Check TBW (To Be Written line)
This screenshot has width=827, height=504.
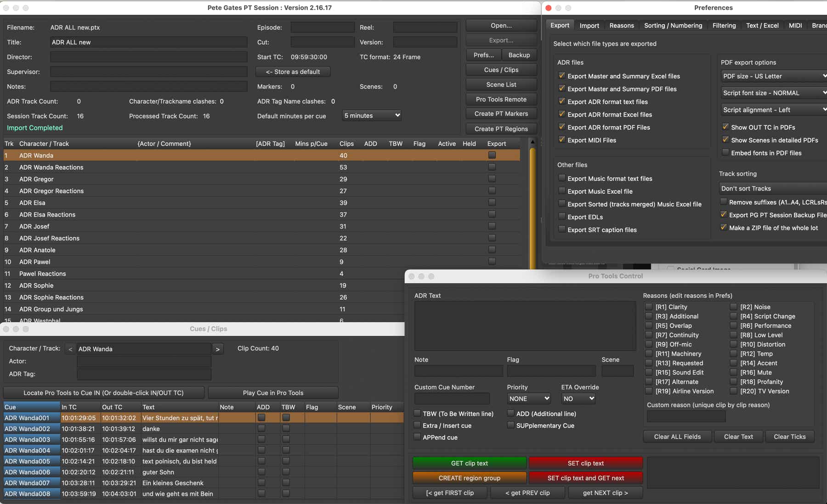tap(417, 414)
